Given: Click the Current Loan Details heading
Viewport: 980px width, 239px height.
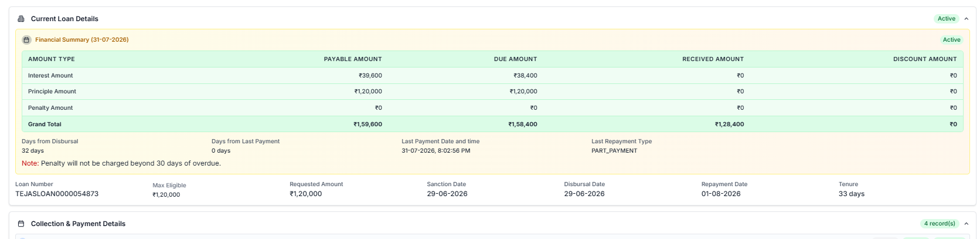Looking at the screenshot, I should [x=64, y=19].
